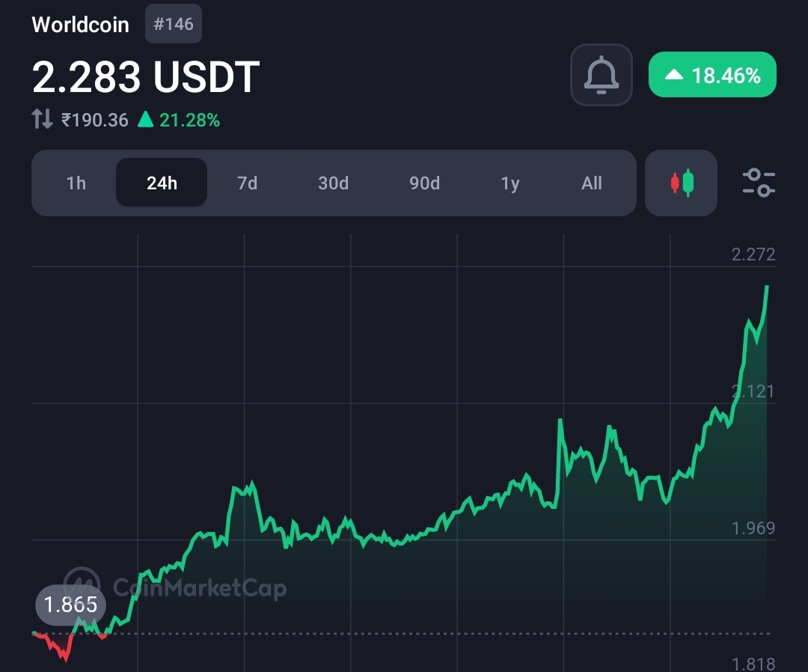Screen dimensions: 808x672
Task: Show the 90d price range
Action: tap(424, 183)
